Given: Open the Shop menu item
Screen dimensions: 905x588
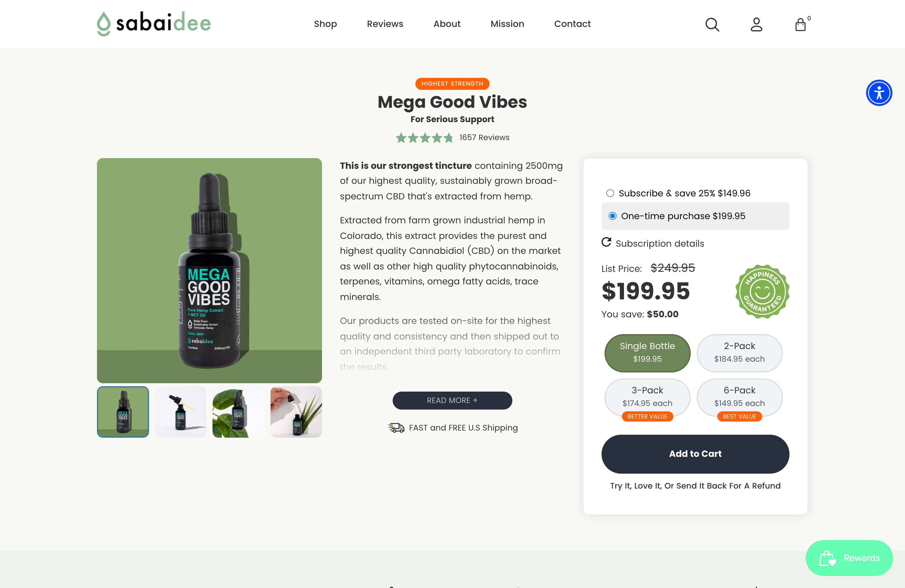Looking at the screenshot, I should 325,24.
